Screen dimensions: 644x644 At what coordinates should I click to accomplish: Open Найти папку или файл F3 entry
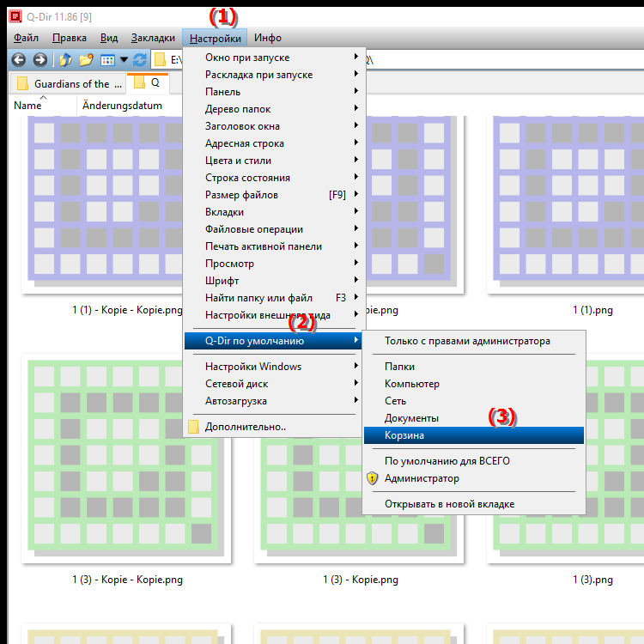tap(273, 298)
